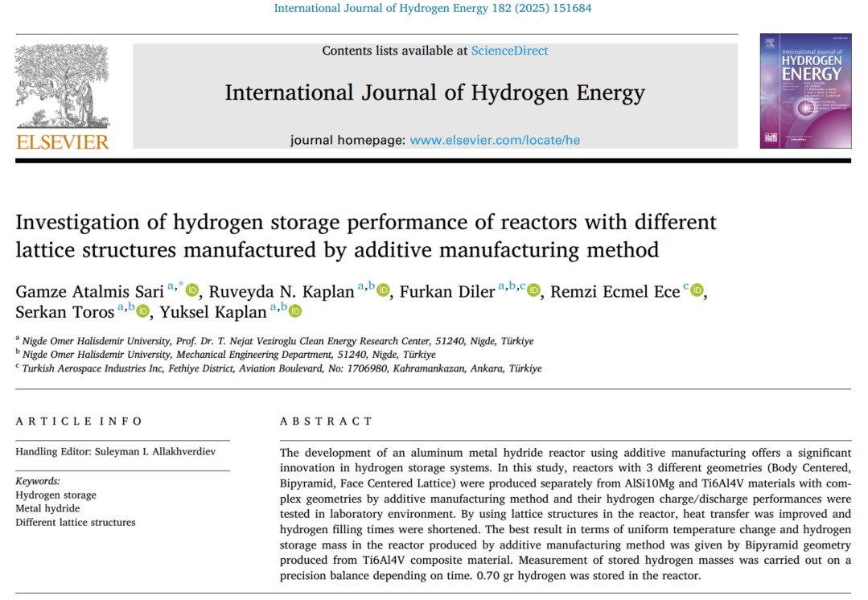Click the ORCID icon beside Furkan Diler

[x=533, y=290]
